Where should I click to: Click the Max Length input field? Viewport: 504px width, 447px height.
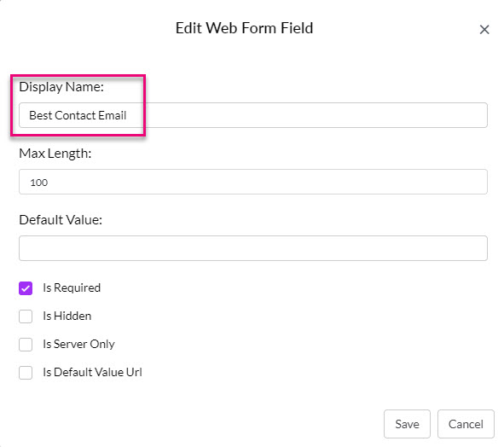coord(253,182)
